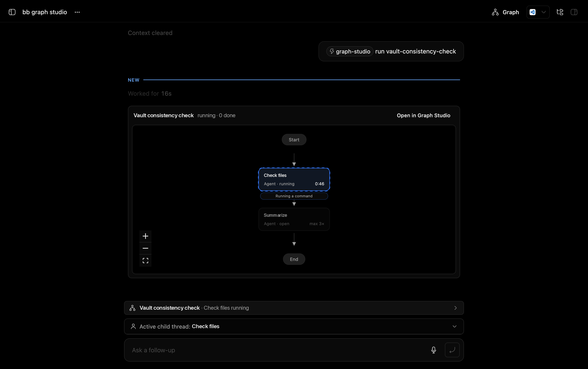Open in Graph Studio link

click(x=423, y=115)
